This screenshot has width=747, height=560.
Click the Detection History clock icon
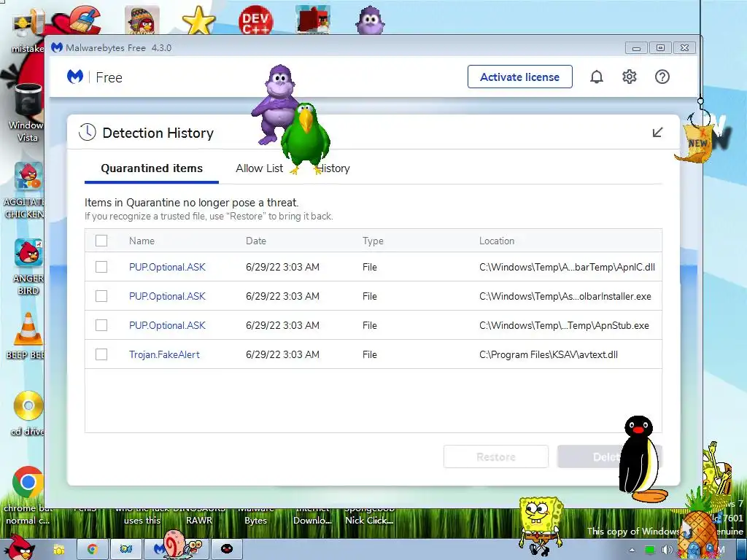click(88, 133)
